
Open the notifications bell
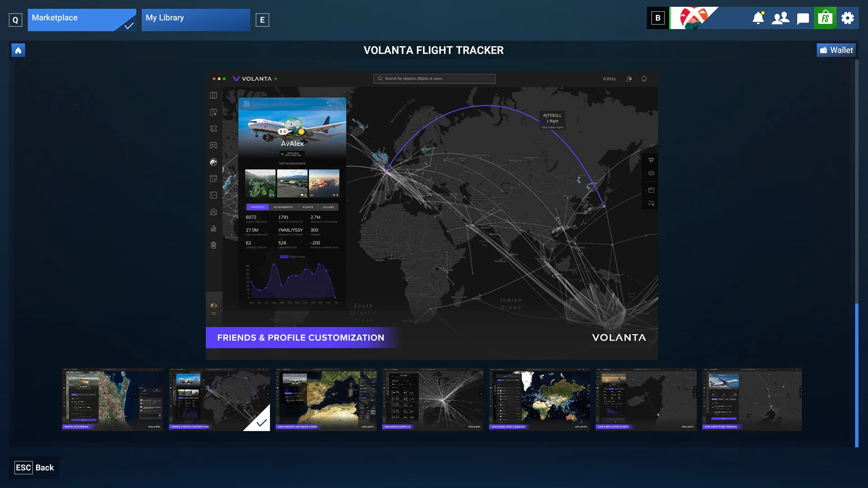click(x=758, y=18)
